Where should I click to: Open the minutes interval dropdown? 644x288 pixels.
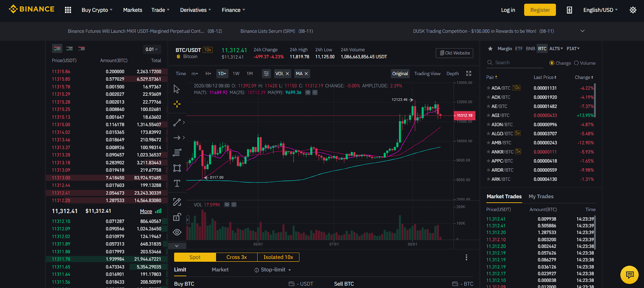click(195, 74)
